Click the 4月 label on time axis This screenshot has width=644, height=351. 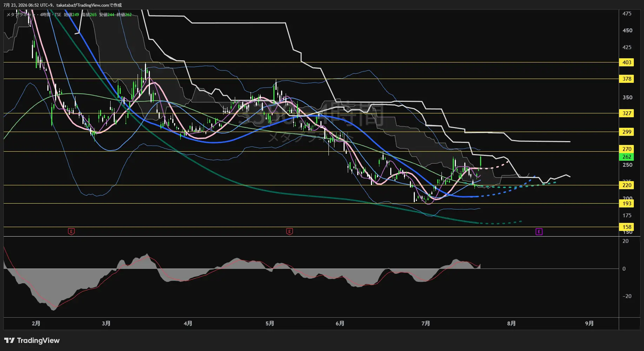[x=188, y=323]
